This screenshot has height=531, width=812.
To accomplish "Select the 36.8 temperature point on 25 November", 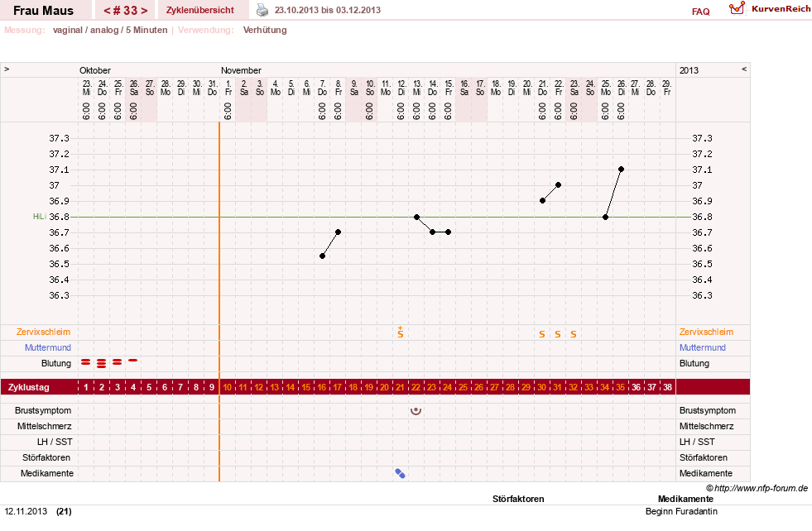I will click(x=605, y=217).
